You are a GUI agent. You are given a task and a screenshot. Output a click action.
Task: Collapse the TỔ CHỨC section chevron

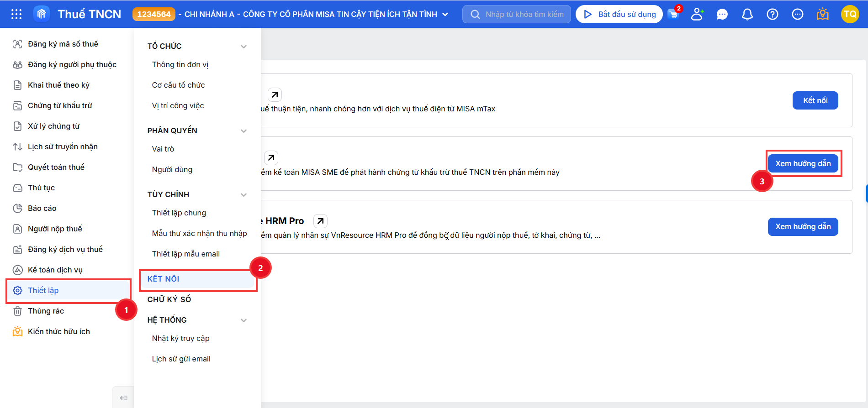tap(243, 46)
